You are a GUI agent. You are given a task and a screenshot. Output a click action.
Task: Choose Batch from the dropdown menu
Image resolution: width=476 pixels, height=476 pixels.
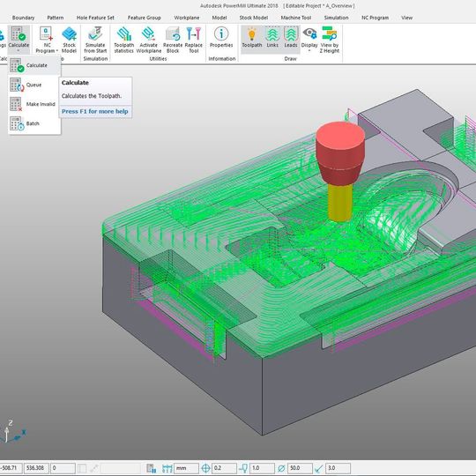coord(34,123)
